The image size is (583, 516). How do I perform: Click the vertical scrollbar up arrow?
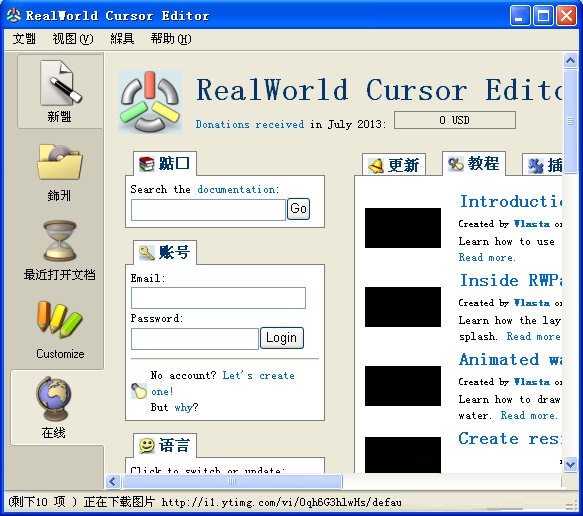[570, 60]
